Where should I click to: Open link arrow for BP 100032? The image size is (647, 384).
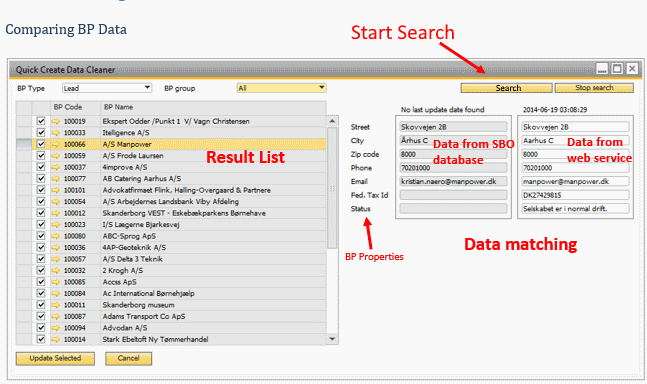click(56, 271)
